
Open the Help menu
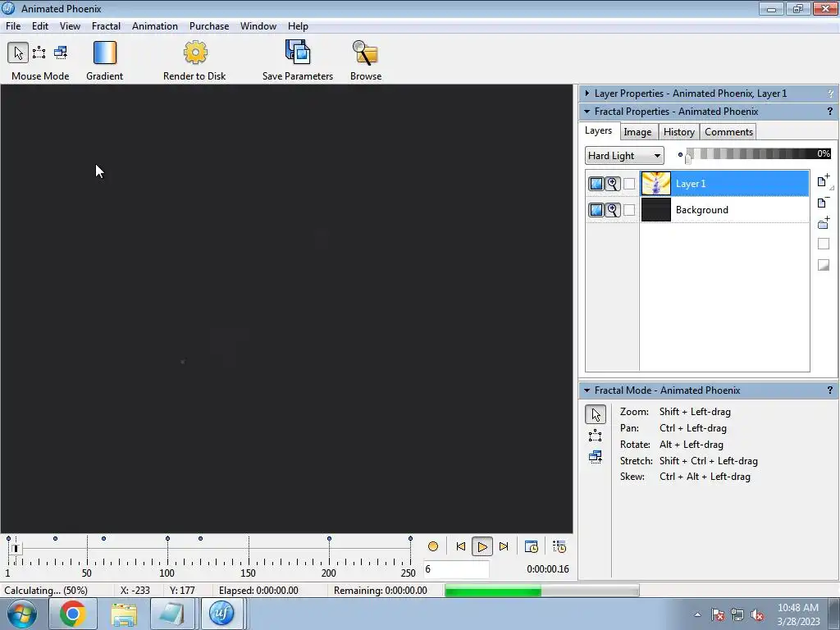click(x=298, y=25)
